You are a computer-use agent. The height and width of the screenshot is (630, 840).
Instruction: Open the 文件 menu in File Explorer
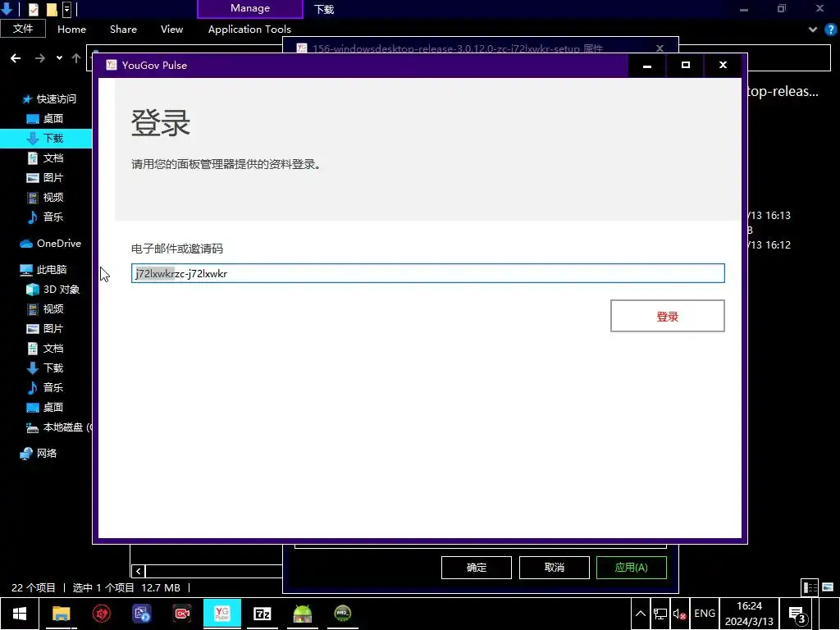(22, 29)
